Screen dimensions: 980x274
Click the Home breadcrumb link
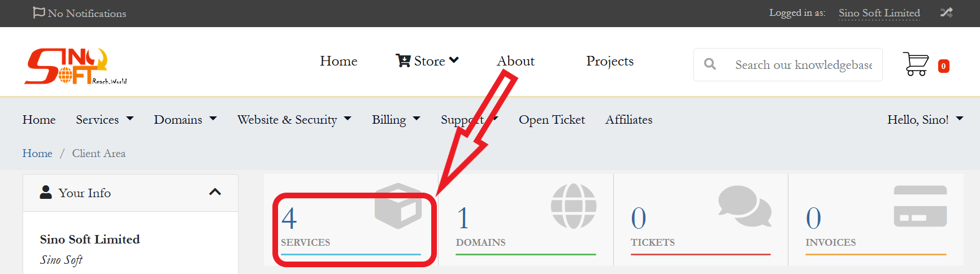tap(37, 154)
